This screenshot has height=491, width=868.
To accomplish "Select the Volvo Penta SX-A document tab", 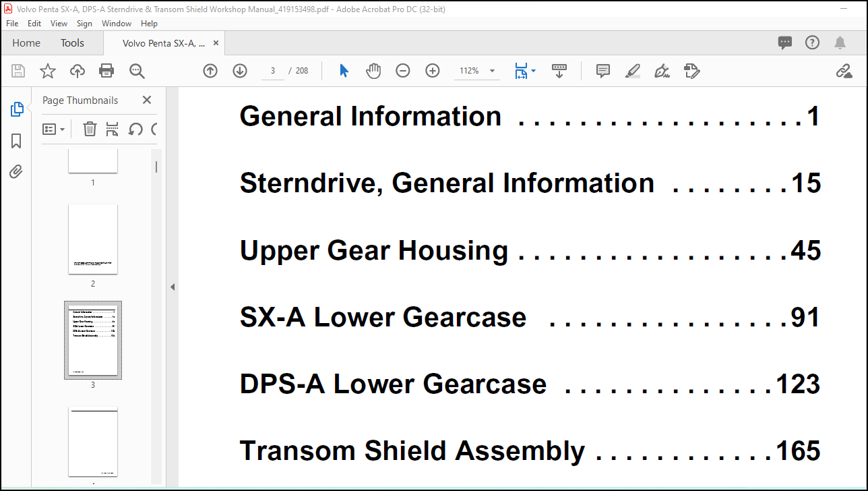I will coord(164,43).
